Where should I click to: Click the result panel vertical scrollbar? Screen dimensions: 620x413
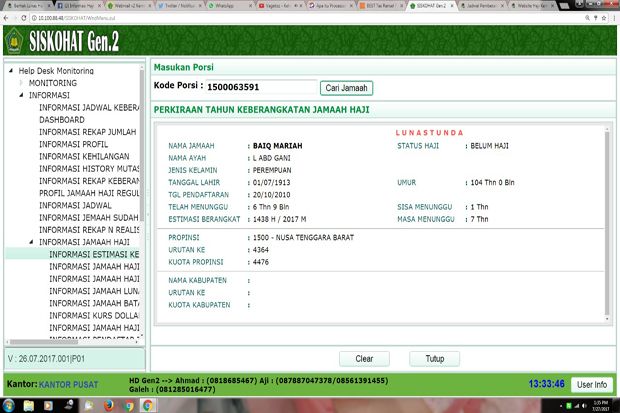(x=607, y=222)
